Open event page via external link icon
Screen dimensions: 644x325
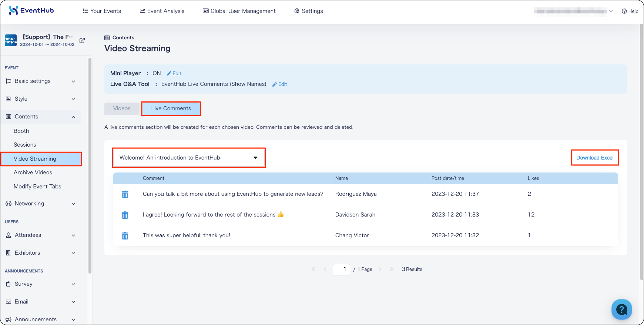(82, 40)
